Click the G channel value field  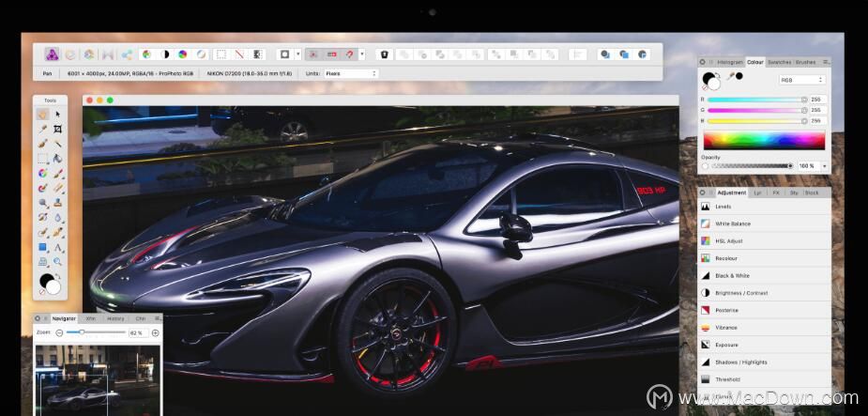click(819, 110)
